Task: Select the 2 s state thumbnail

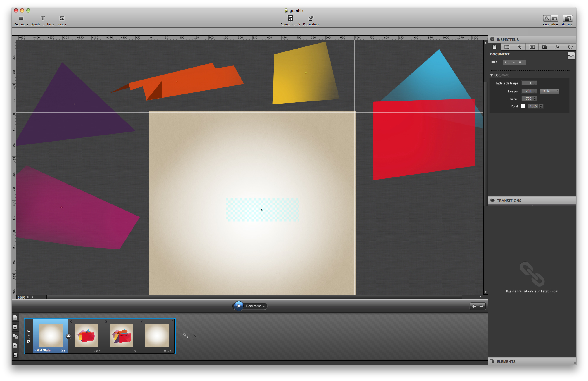Action: point(121,335)
